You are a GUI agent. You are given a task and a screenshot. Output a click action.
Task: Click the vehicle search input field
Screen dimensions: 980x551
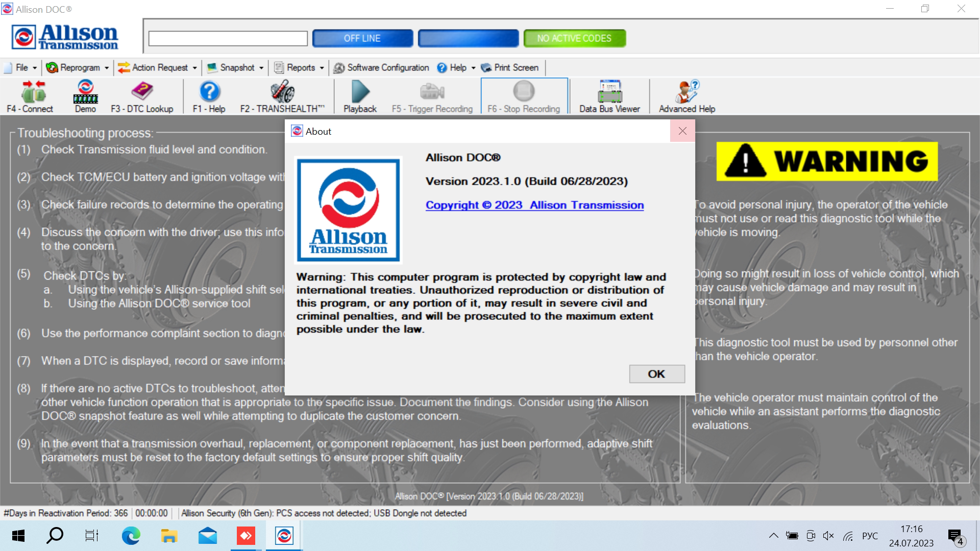[x=227, y=38]
